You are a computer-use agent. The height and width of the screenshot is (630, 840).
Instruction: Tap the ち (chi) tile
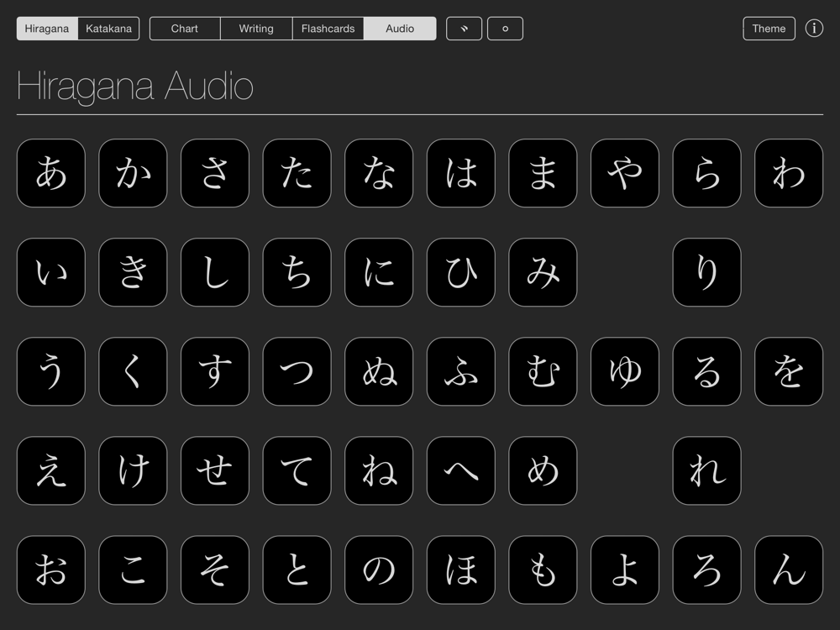(297, 272)
